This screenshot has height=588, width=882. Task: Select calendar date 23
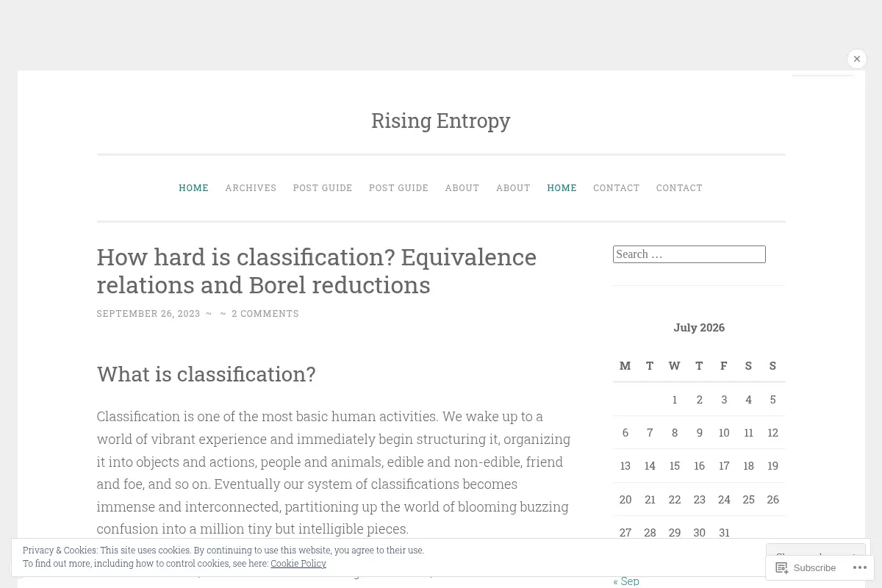699,499
